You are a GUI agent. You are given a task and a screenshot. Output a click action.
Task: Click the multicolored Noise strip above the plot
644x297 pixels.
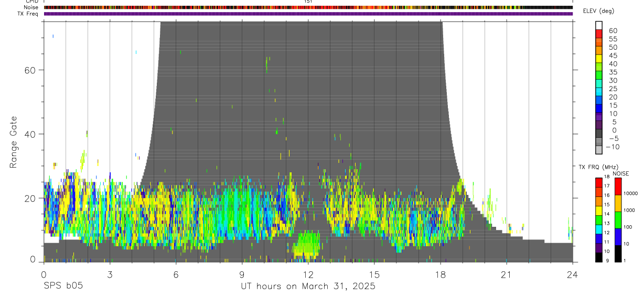[308, 7]
